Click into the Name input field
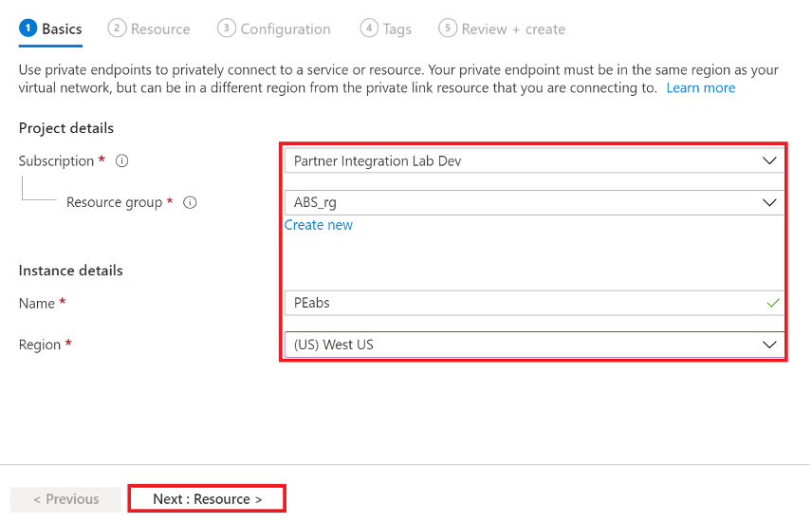 (x=522, y=303)
